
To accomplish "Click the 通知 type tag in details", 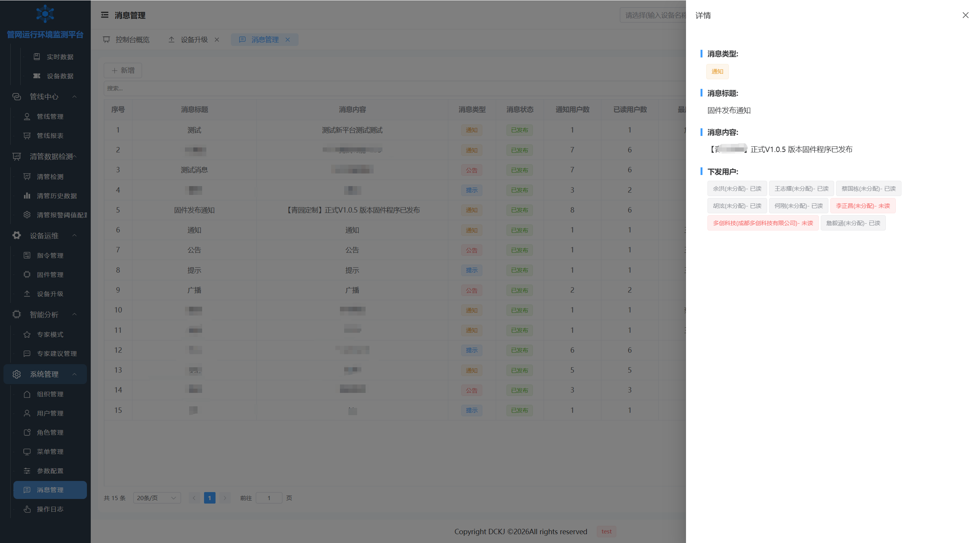I will point(717,72).
